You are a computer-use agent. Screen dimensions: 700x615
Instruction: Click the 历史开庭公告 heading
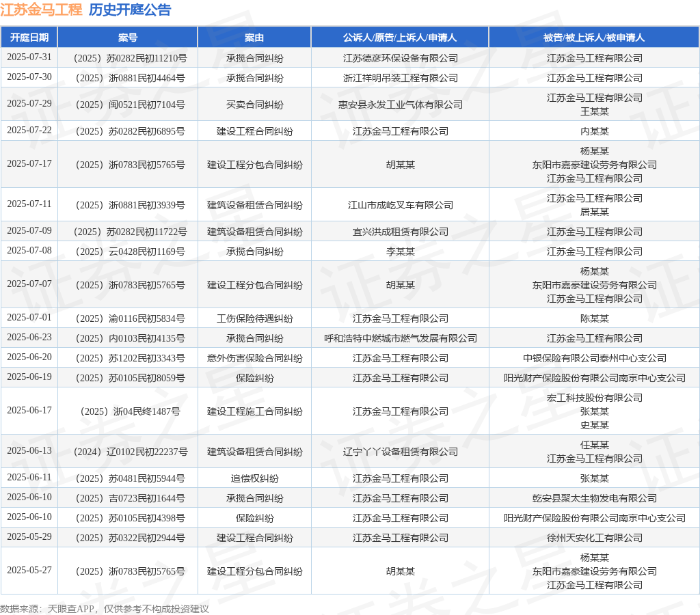click(130, 10)
